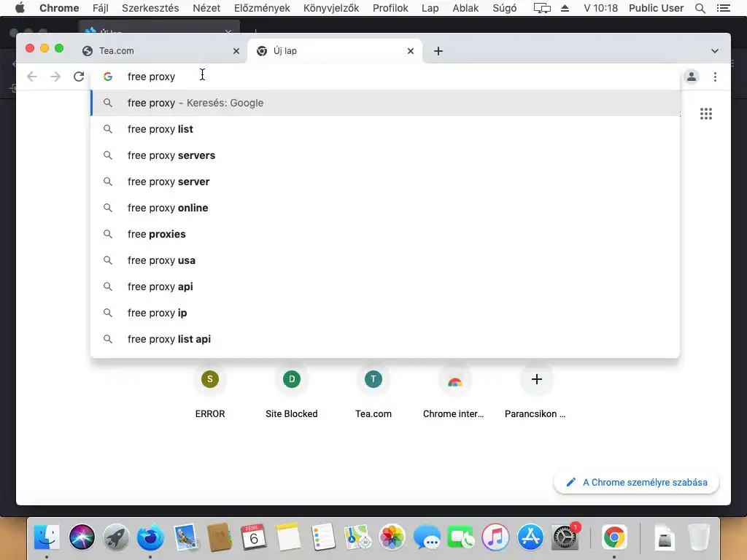Choose 'free proxy - Keresés: Google' suggestion
The image size is (747, 560).
point(385,103)
